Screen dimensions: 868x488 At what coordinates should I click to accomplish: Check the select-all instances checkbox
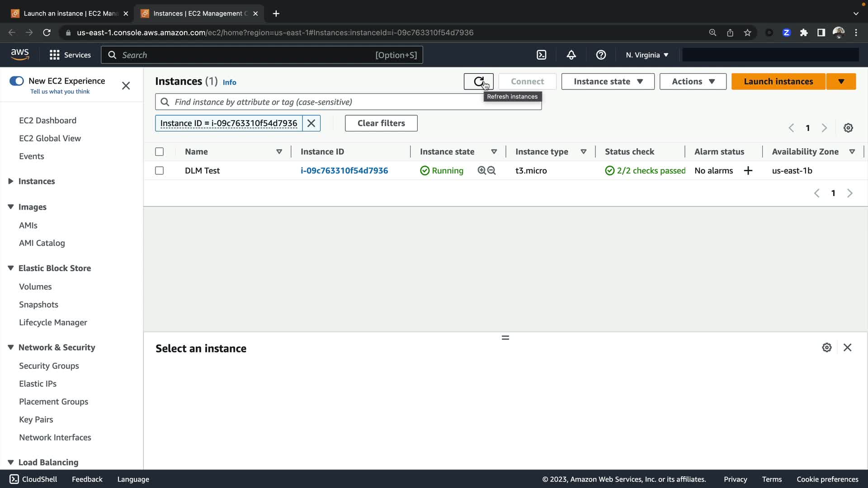click(159, 152)
